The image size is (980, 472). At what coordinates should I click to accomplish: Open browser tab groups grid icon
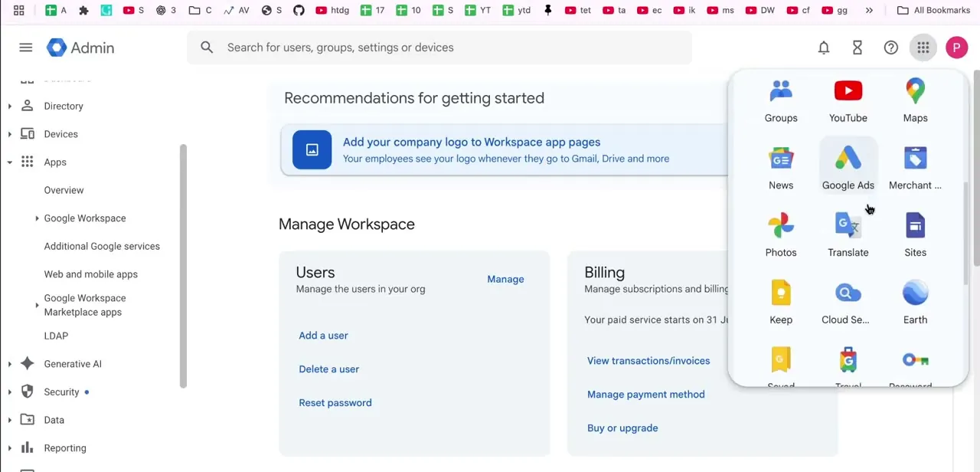[x=19, y=10]
